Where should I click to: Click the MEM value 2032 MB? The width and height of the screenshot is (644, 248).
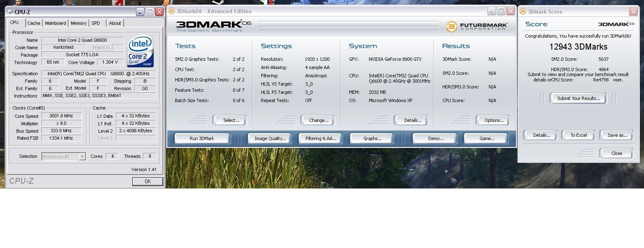point(377,92)
